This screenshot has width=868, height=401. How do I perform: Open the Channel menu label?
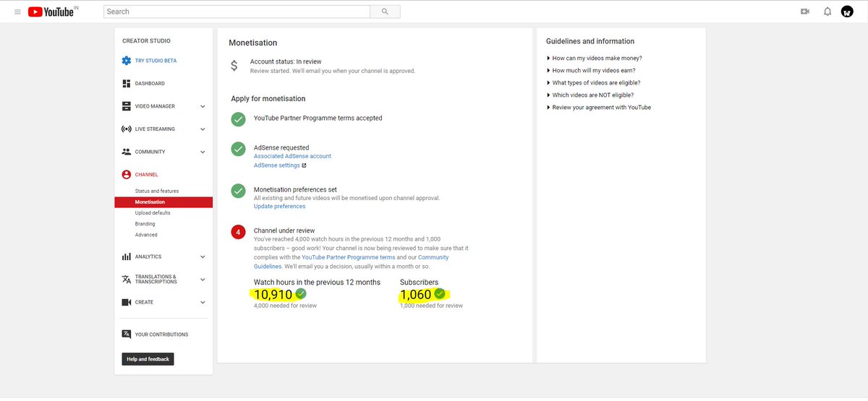coord(146,175)
